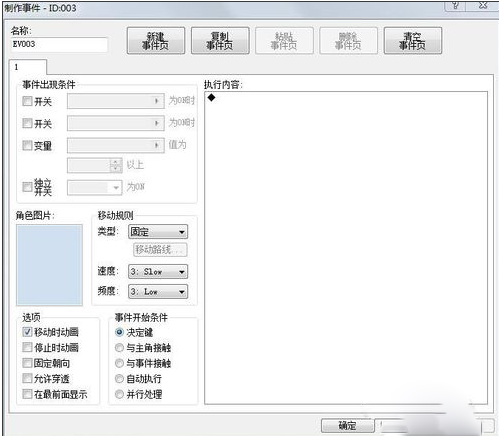Close the 制作事件 dialog window
Image resolution: width=499 pixels, height=436 pixels.
483,5
